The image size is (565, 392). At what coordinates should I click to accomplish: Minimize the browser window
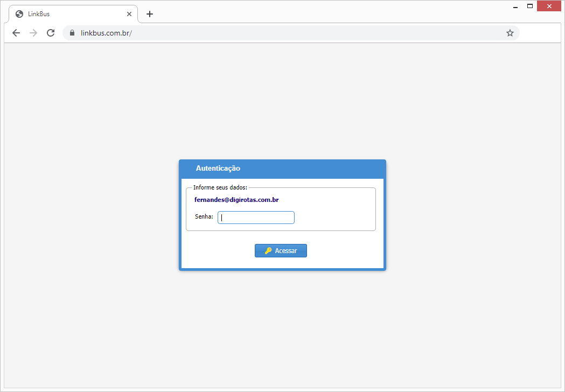[x=515, y=6]
